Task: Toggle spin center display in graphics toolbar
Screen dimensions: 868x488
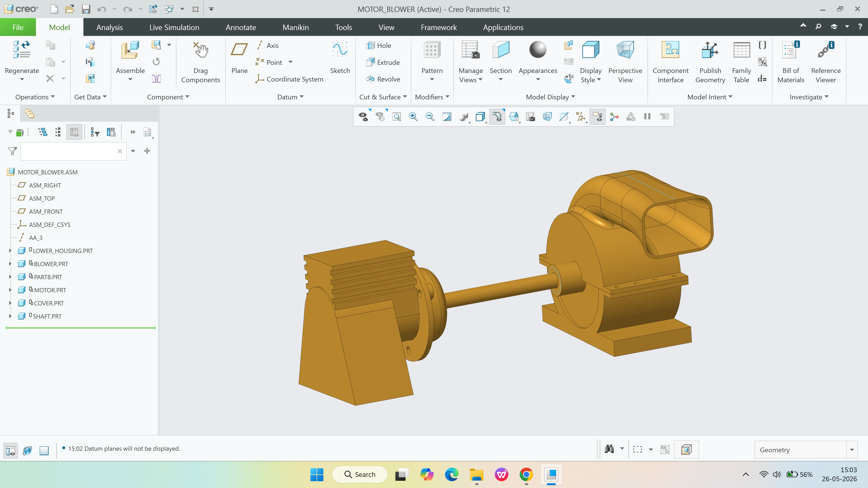Action: click(614, 117)
